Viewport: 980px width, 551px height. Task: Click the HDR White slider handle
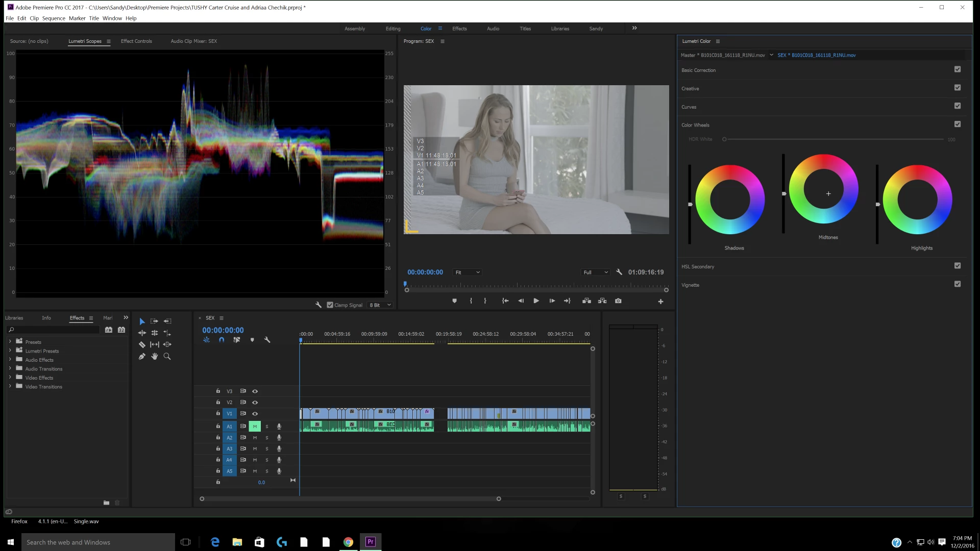click(724, 139)
